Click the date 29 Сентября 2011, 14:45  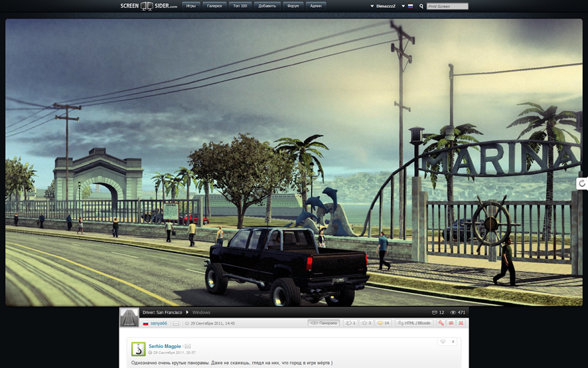(212, 323)
